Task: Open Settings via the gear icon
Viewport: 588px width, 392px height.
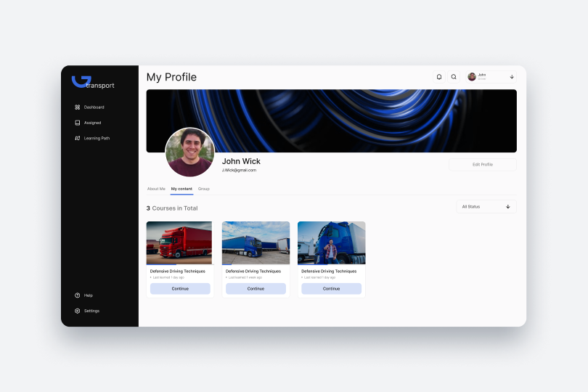Action: (x=77, y=311)
